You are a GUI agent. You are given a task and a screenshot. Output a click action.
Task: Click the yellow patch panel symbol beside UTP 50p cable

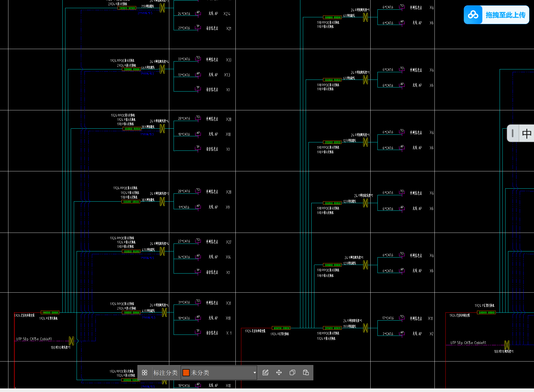[x=72, y=341]
